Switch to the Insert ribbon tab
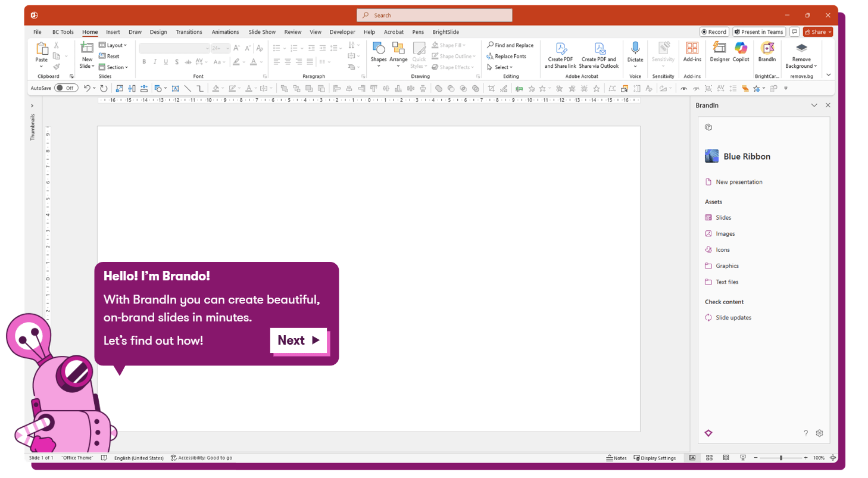 click(113, 32)
